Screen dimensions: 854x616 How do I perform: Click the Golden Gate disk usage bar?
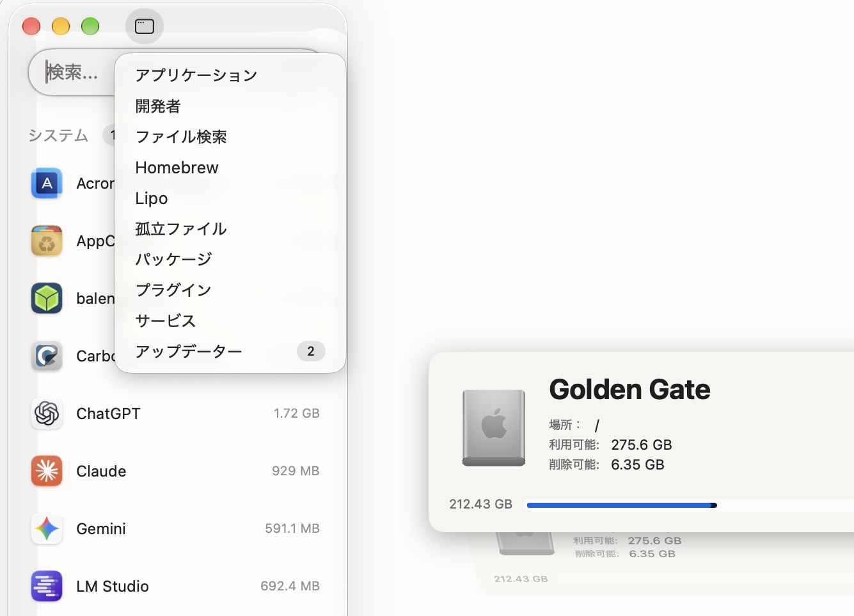click(x=690, y=505)
